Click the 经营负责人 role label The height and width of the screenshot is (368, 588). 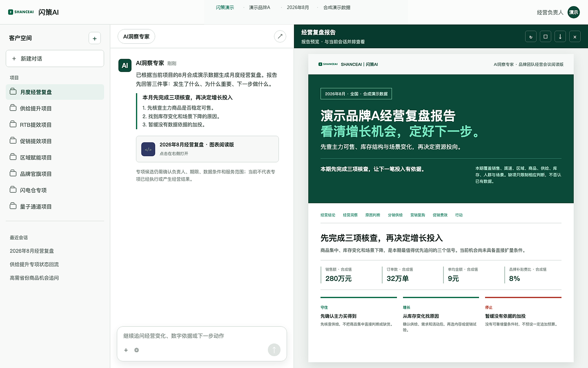coord(550,12)
